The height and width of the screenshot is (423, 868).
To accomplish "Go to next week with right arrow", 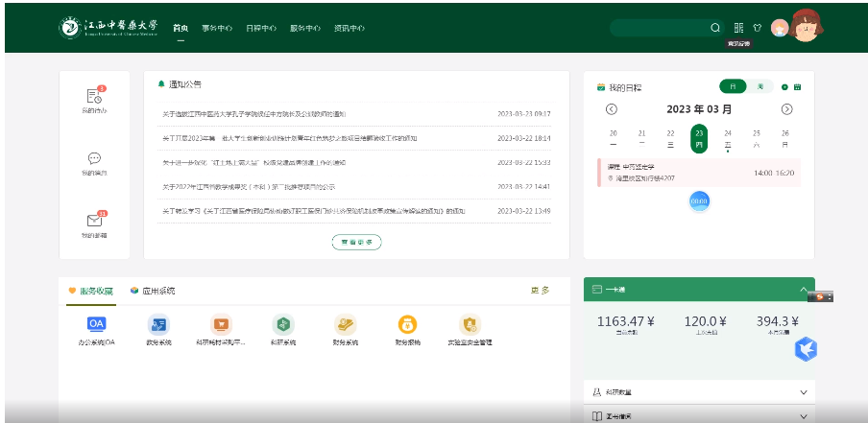I will [786, 109].
